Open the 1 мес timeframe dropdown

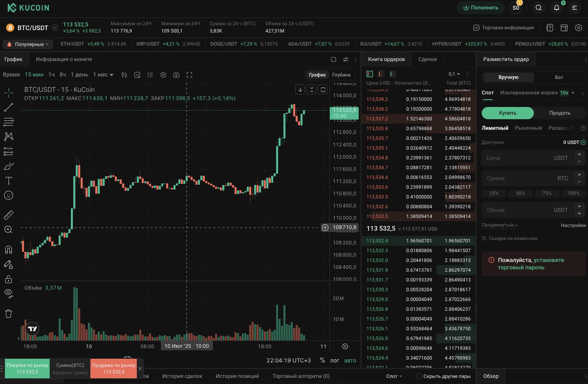103,75
